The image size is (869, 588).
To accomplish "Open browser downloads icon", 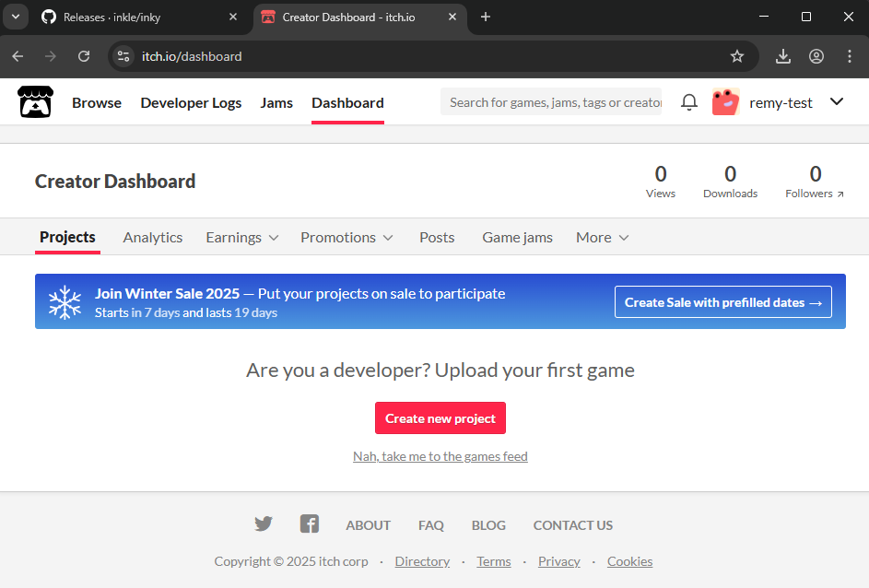I will [x=782, y=56].
